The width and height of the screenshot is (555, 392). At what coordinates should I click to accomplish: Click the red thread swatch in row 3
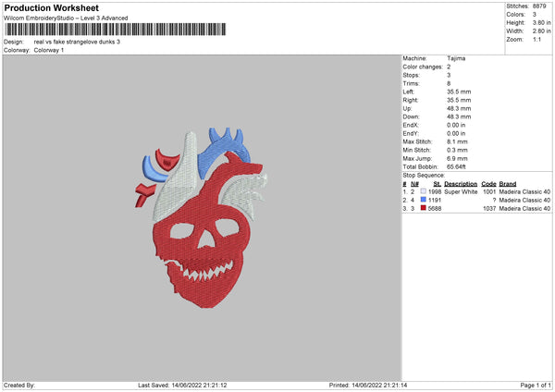pos(423,208)
